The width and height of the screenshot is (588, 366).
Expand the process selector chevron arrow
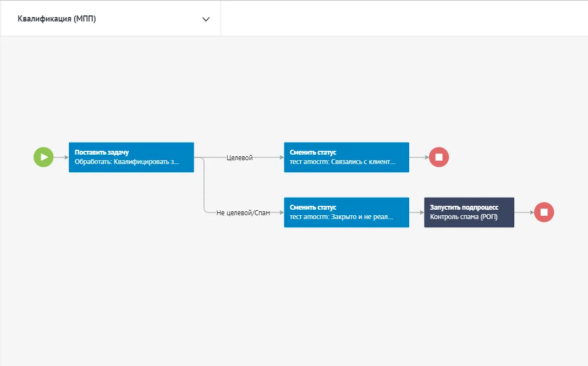pyautogui.click(x=206, y=19)
